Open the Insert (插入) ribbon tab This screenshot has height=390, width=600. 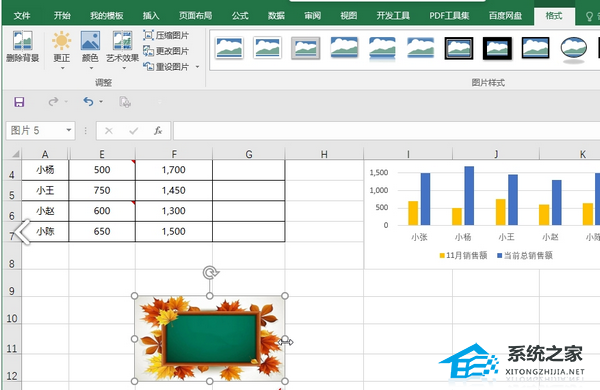(x=151, y=16)
